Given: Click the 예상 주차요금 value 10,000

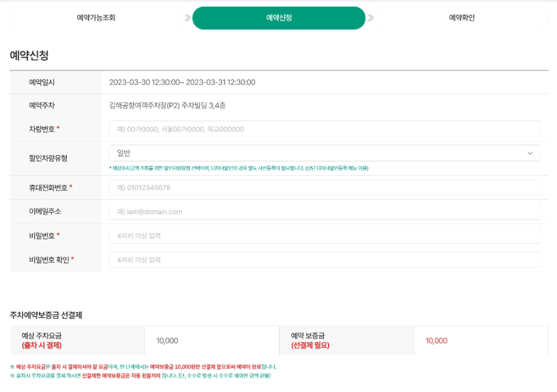Looking at the screenshot, I should coord(167,341).
